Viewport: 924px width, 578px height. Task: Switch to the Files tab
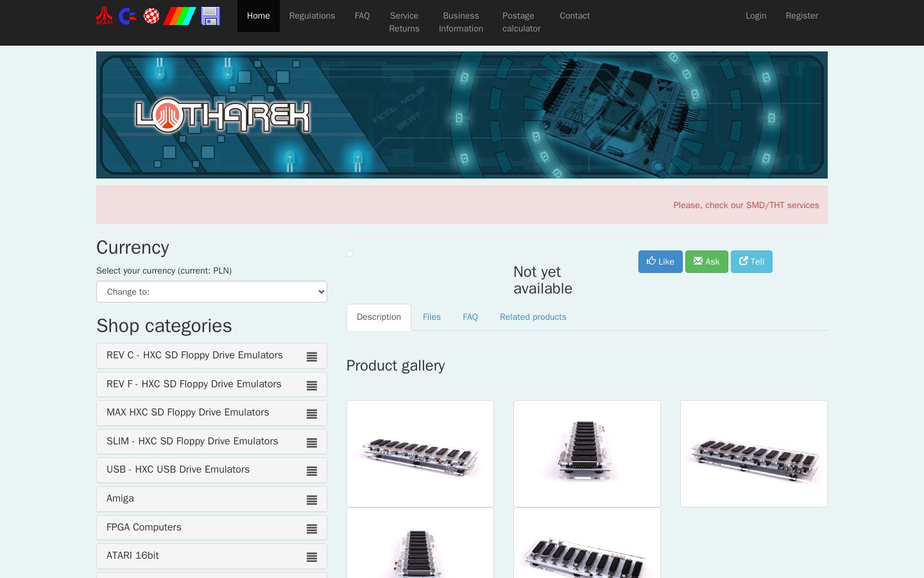[432, 317]
